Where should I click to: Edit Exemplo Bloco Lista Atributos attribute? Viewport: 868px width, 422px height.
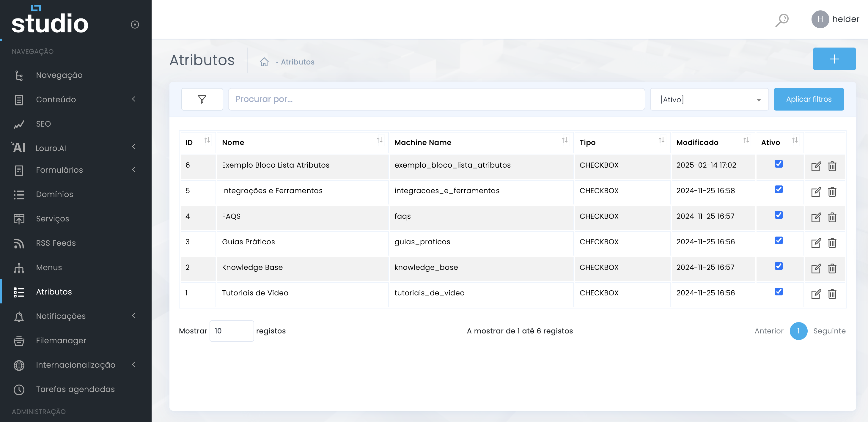pos(816,166)
